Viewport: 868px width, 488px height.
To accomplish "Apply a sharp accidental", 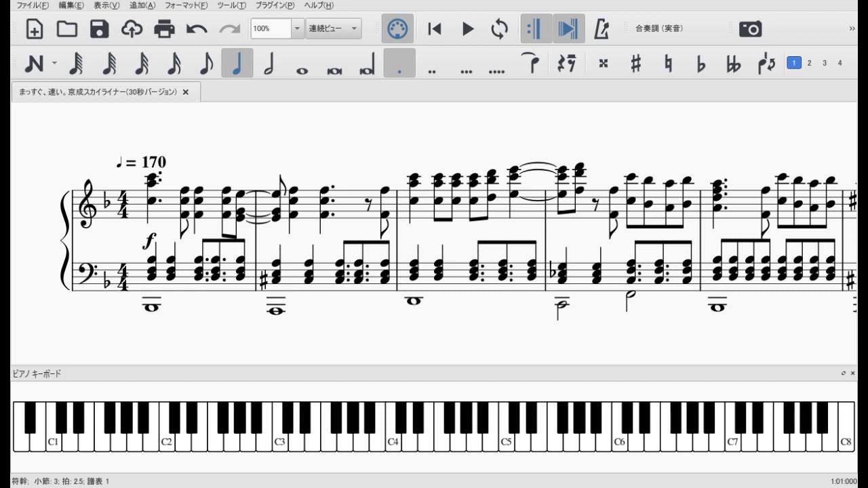I will (x=635, y=63).
